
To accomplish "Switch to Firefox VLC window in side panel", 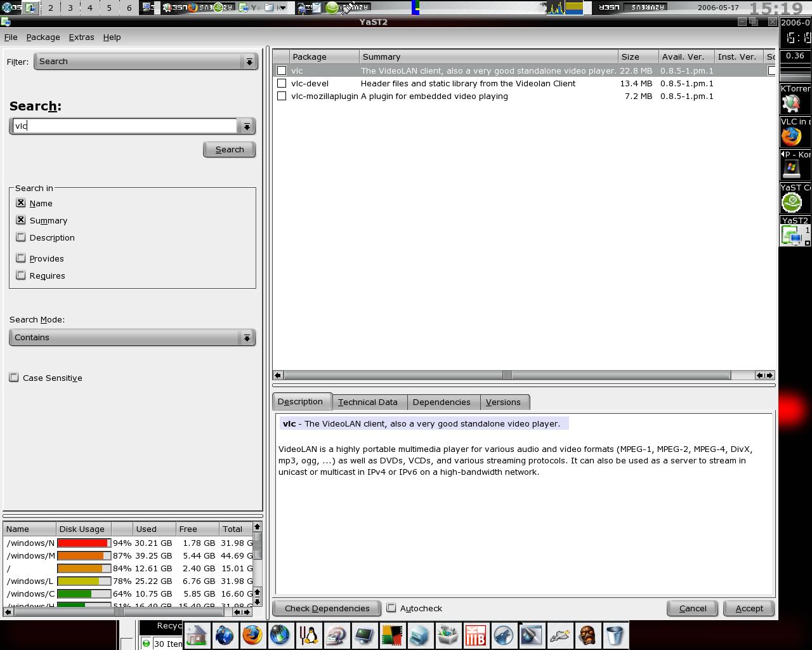I will (795, 131).
